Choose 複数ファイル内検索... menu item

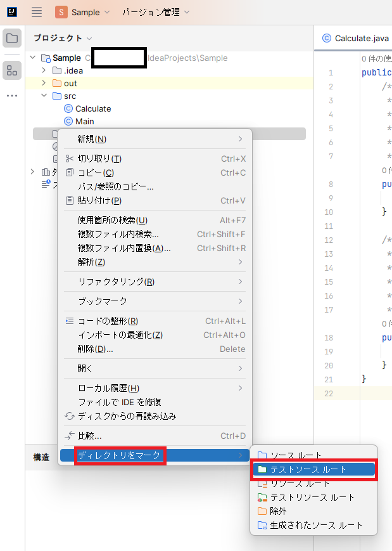(x=155, y=234)
